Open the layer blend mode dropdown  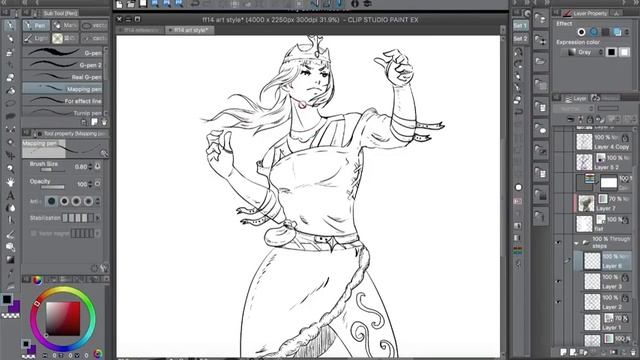click(x=573, y=109)
